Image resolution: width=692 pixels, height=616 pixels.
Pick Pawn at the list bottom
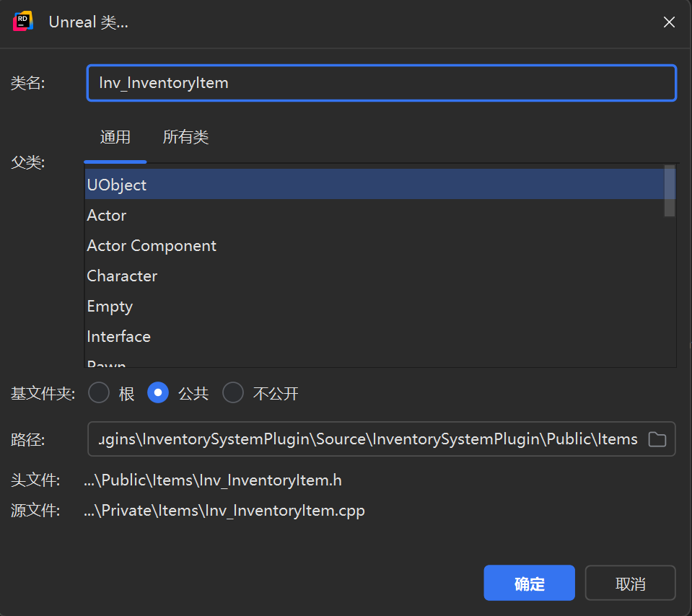(x=107, y=364)
